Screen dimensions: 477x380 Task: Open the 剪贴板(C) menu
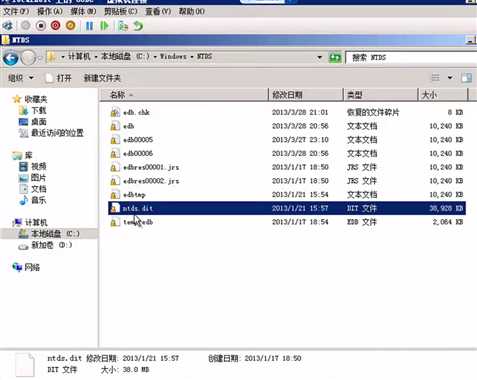[121, 12]
